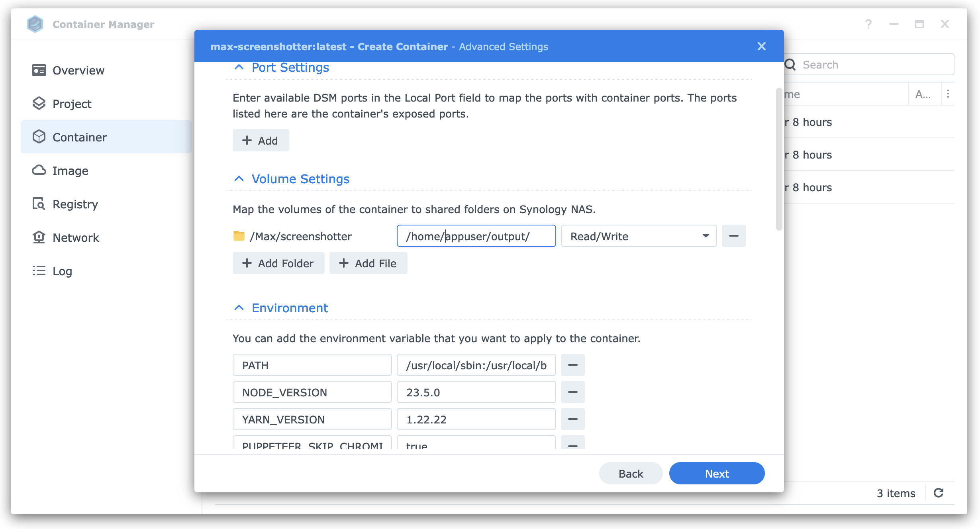Click the dialog's vertical scrollbar
The image size is (980, 529).
coord(779,159)
